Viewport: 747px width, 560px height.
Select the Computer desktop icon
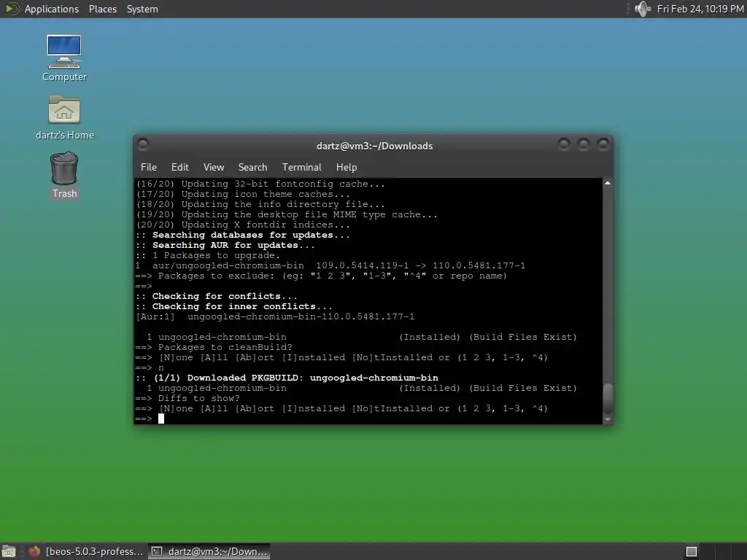64,58
